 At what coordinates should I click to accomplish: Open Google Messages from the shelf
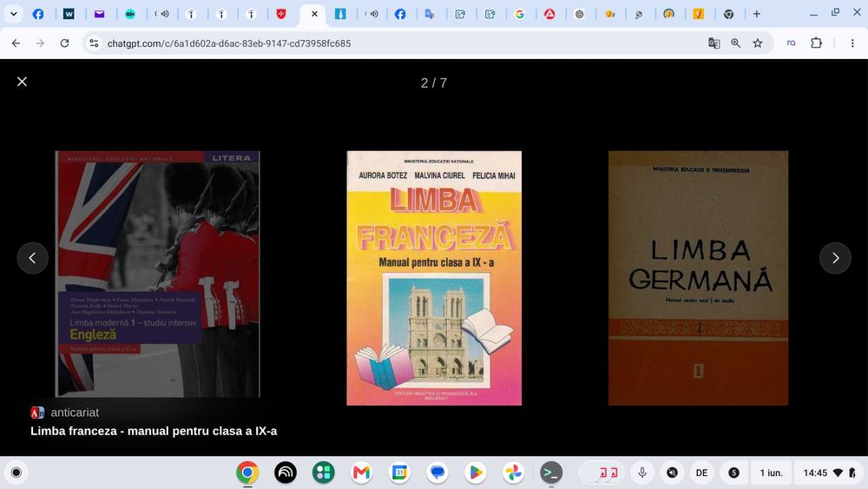[437, 472]
